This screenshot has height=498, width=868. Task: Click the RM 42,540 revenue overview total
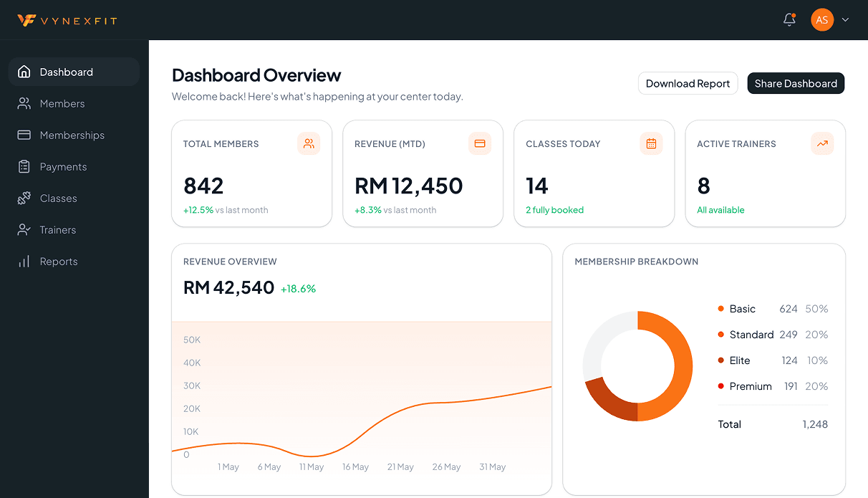[229, 287]
